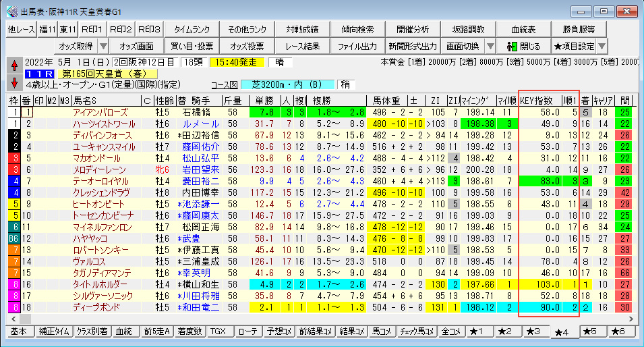The image size is (644, 347).
Task: Select the 結果コメ tab
Action: click(352, 331)
